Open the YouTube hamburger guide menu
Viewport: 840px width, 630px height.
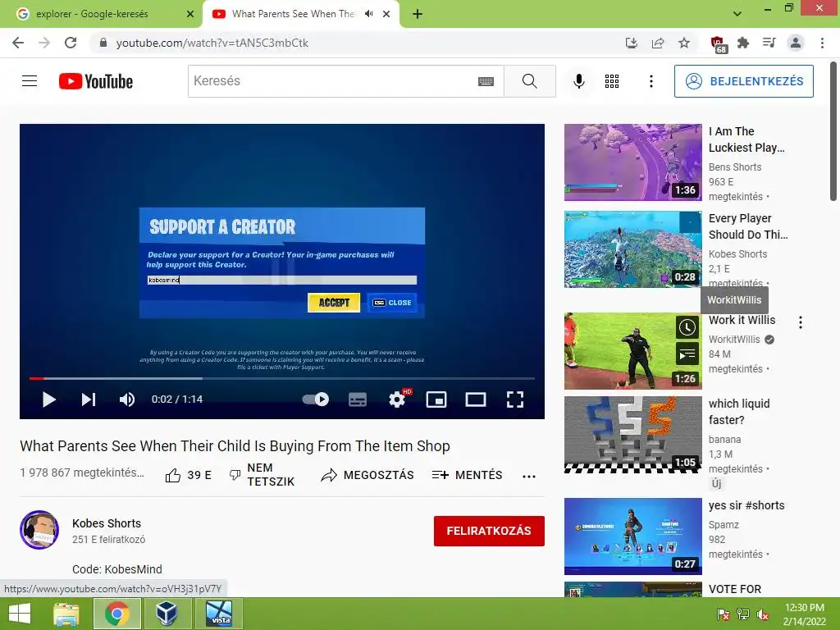pos(30,81)
